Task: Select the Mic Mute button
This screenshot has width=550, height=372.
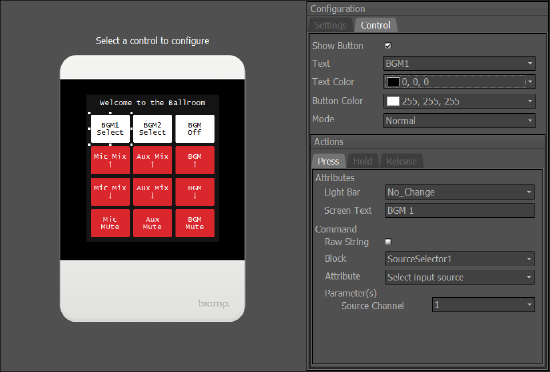Action: (110, 223)
